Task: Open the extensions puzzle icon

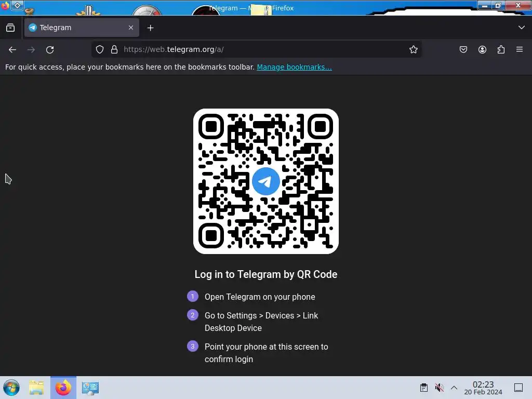Action: 501,49
